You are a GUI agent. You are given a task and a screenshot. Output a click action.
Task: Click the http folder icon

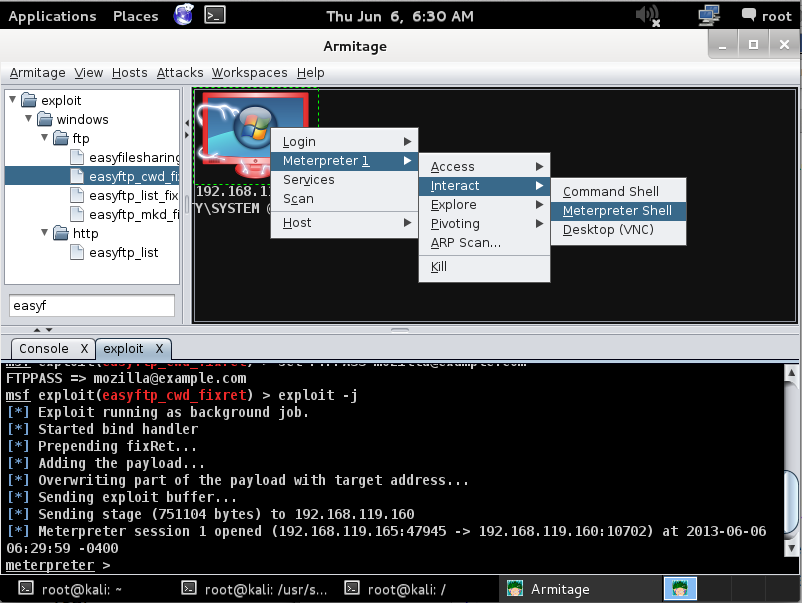click(61, 233)
